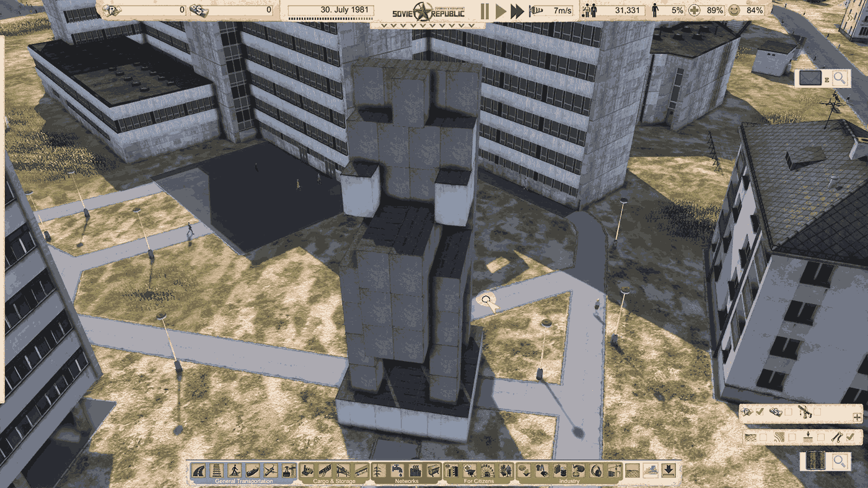Click the happiness smiley face icon
Screen dimensions: 868x488
(x=734, y=11)
